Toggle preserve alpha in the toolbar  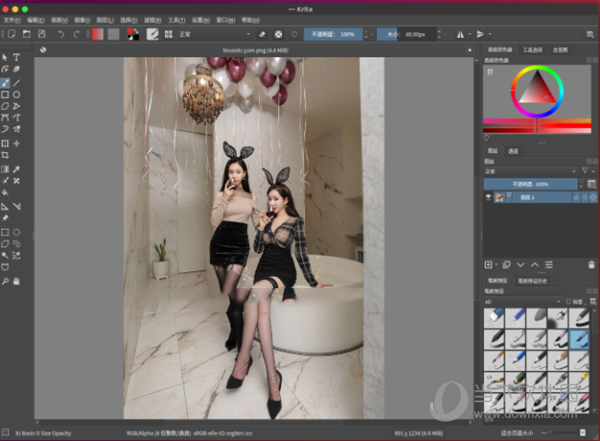pos(278,34)
